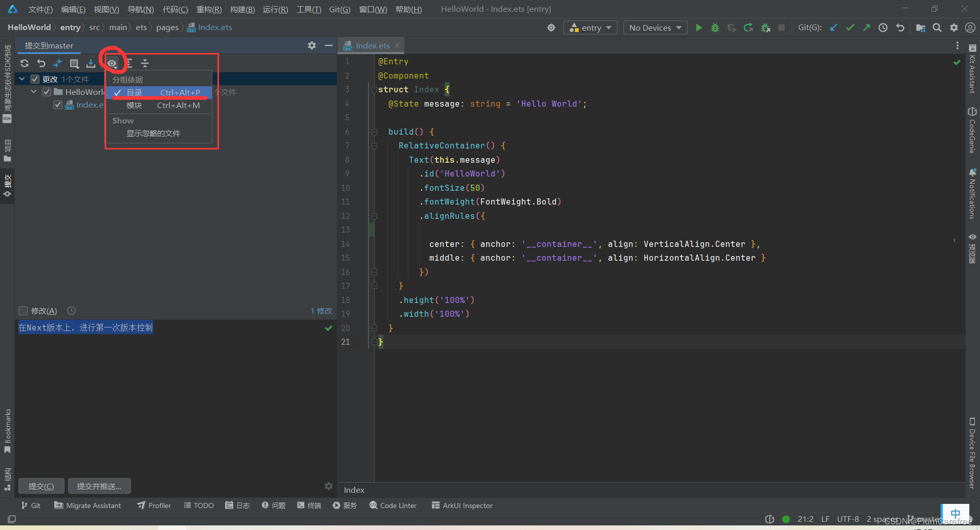Open IDE settings gear in top toolbar
The width and height of the screenshot is (980, 530).
[x=954, y=28]
